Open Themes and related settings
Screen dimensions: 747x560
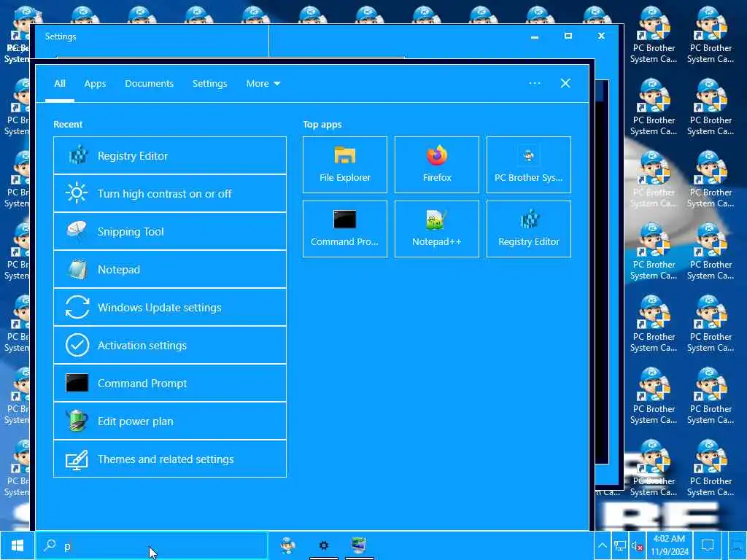169,459
